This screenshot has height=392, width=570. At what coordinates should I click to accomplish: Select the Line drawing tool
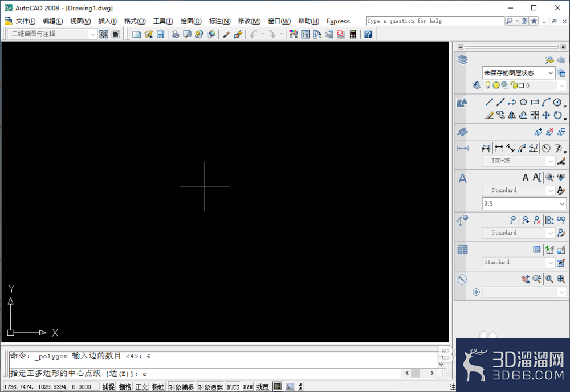(x=489, y=103)
